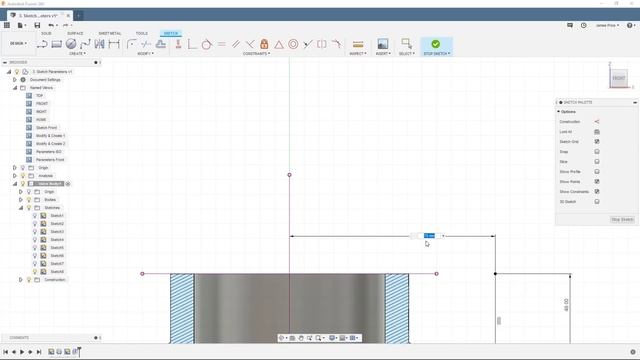Image resolution: width=640 pixels, height=360 pixels.
Task: Toggle the 3D Sketch checkbox
Action: [x=597, y=202]
